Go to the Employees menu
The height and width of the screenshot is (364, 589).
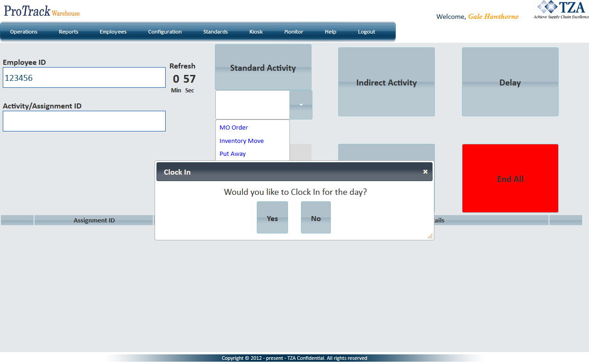(113, 32)
